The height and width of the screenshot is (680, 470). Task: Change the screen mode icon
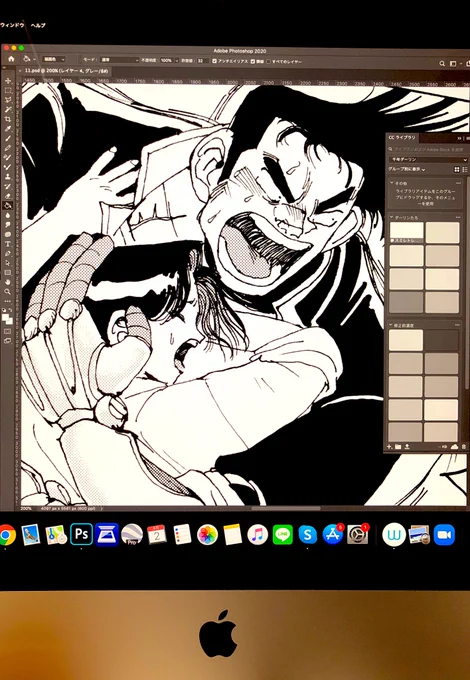pos(8,341)
